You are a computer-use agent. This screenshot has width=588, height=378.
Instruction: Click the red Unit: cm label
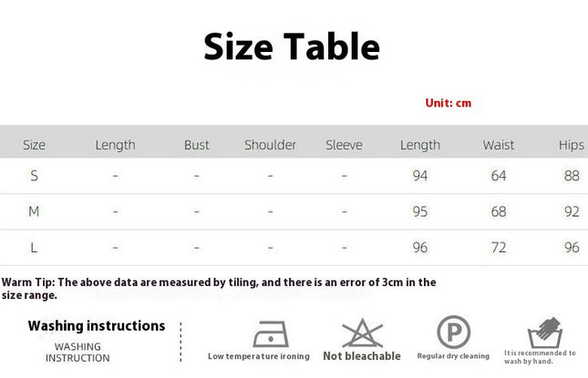(x=449, y=103)
